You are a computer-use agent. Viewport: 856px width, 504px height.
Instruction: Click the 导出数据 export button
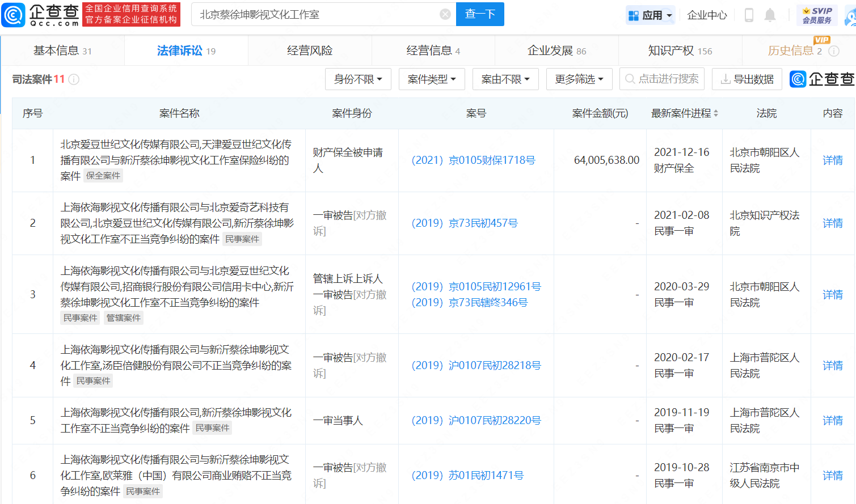[x=747, y=79]
